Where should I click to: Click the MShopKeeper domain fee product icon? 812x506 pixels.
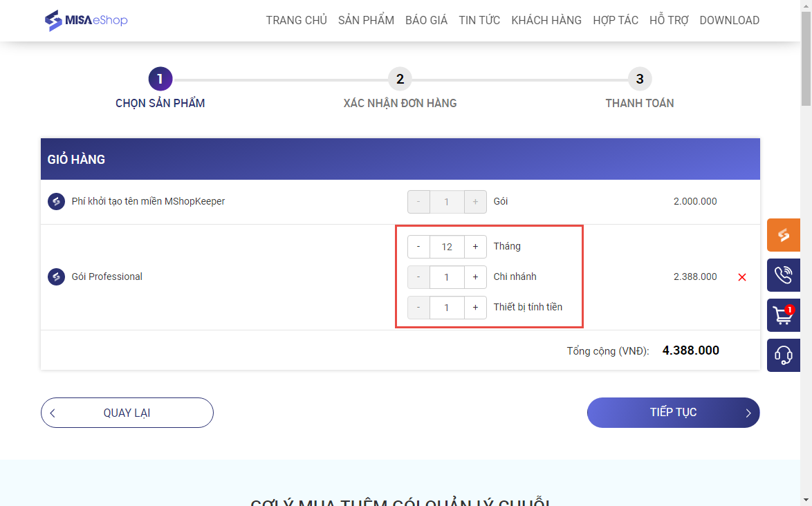(x=56, y=201)
